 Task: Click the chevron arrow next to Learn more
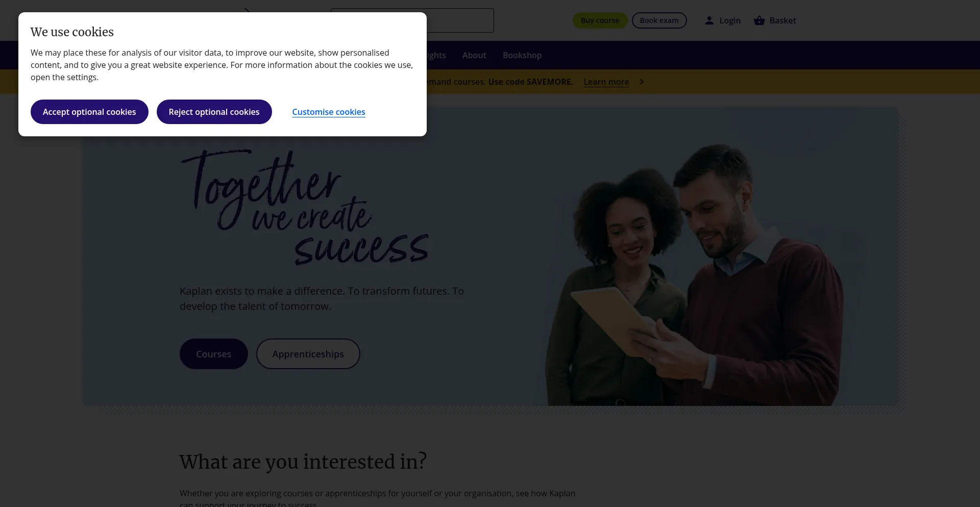(642, 82)
